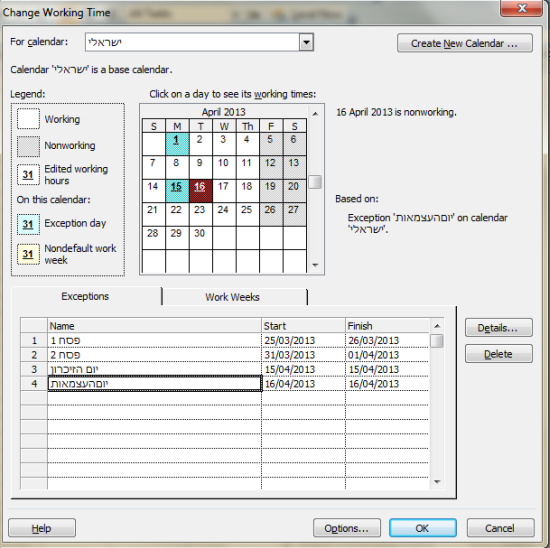Image resolution: width=550 pixels, height=548 pixels.
Task: Select the Exceptions tab
Action: tap(86, 296)
